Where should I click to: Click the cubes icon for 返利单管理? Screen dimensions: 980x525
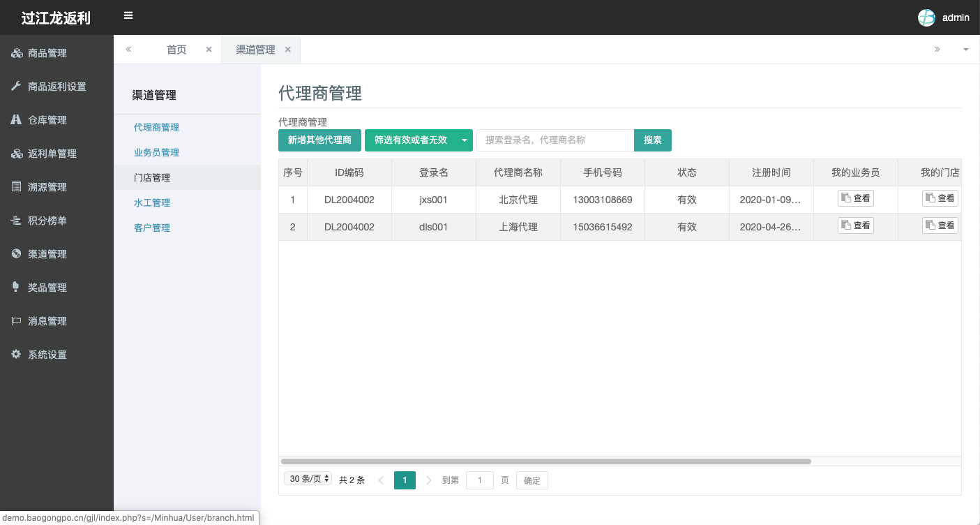click(x=17, y=154)
